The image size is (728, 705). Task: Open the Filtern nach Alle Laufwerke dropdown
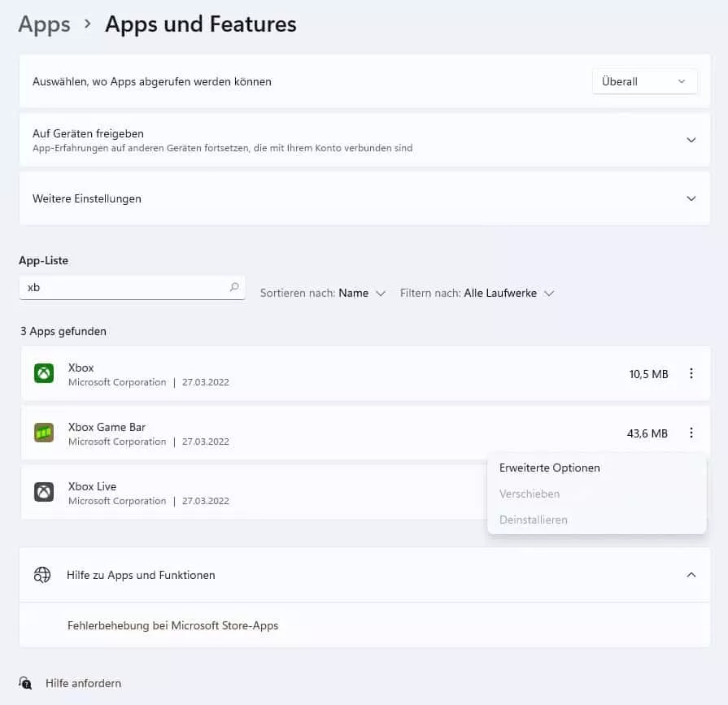click(477, 294)
